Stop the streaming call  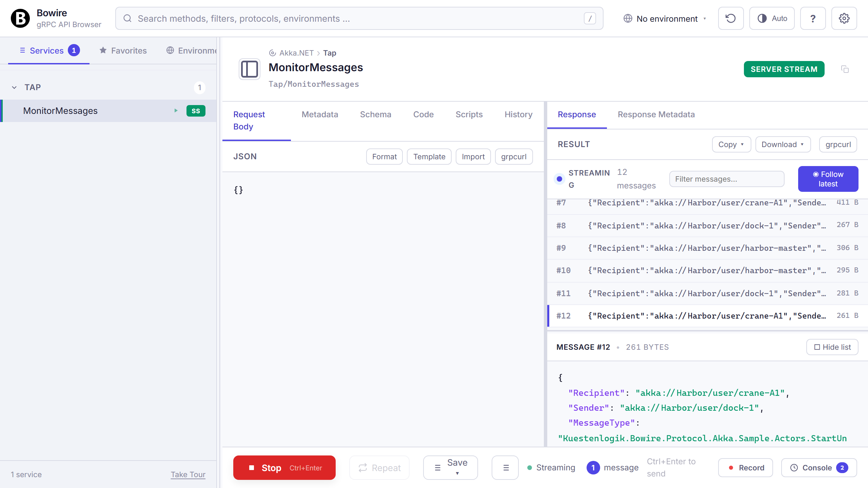284,468
